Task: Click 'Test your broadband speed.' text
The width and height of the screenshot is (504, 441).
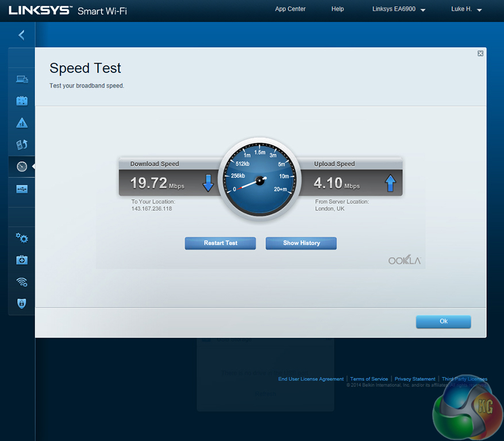Action: (x=86, y=86)
